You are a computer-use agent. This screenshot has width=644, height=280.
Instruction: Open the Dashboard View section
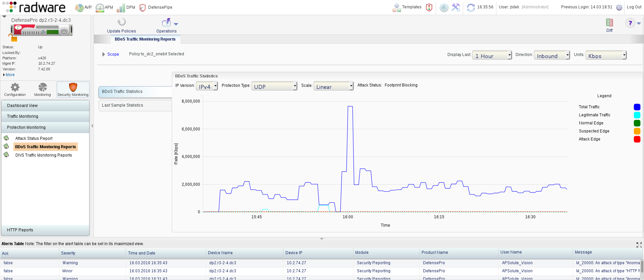(x=45, y=106)
